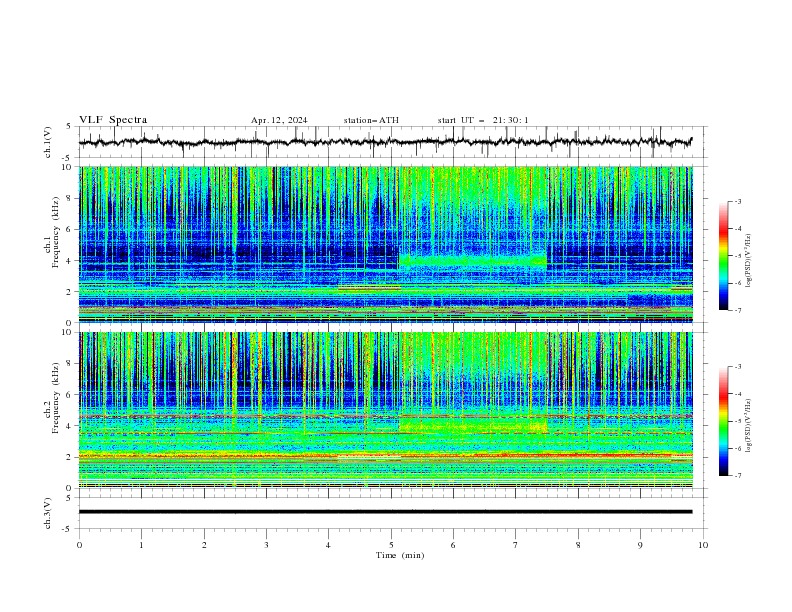Click the ch.2 spectrogram 4 kHz emission band

(x=473, y=426)
